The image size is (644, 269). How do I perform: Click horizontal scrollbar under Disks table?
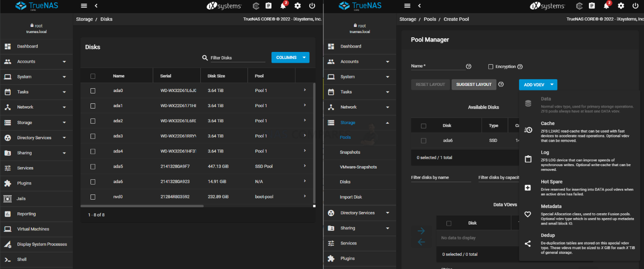142,206
